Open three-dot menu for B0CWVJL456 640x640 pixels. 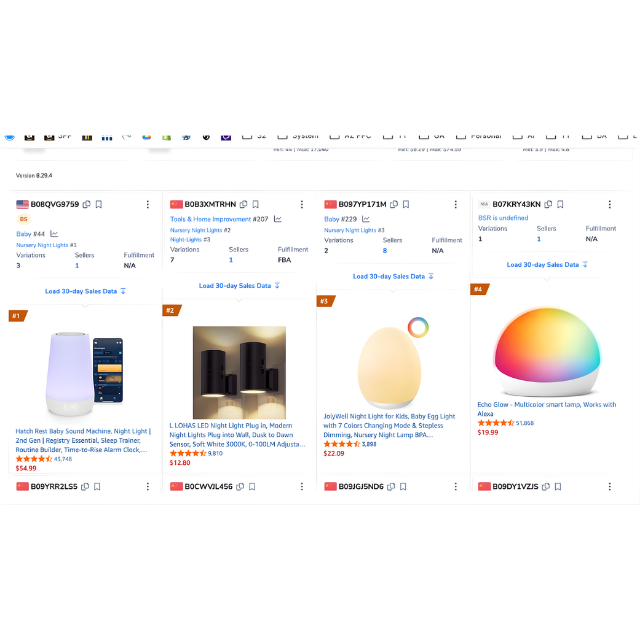302,487
